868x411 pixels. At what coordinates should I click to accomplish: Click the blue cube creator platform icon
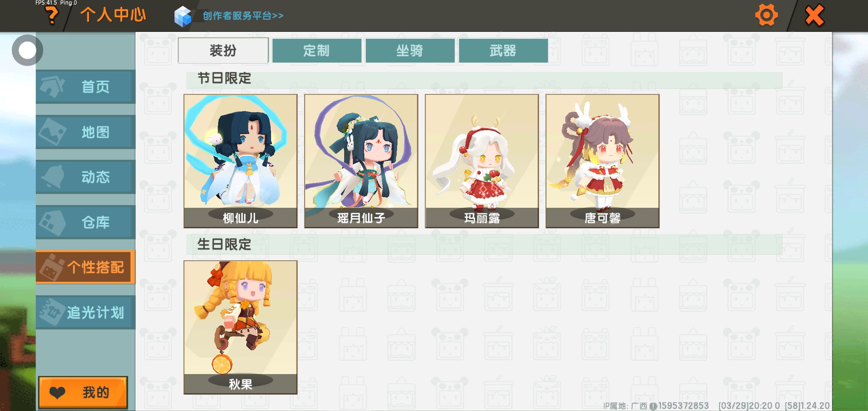[x=183, y=16]
